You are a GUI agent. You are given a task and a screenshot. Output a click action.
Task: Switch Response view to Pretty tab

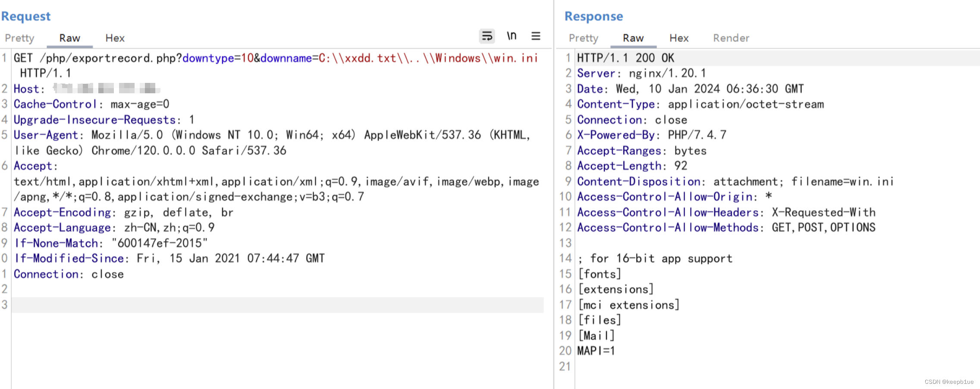click(583, 38)
